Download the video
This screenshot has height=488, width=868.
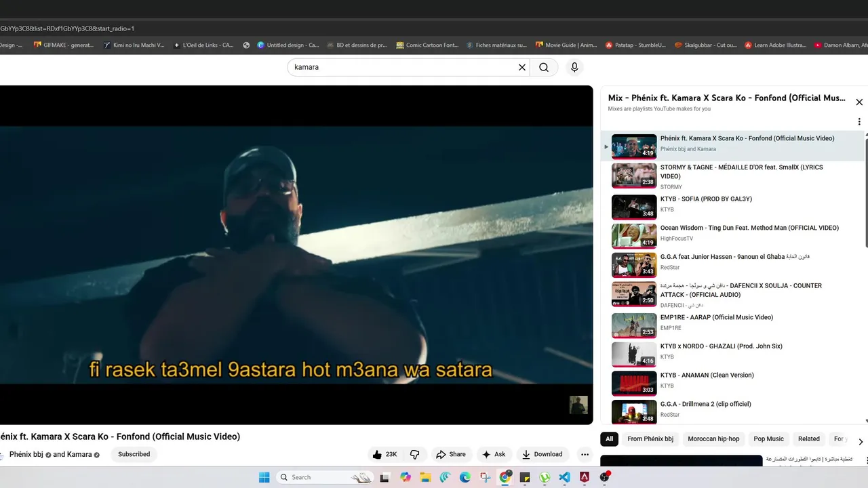[x=542, y=454]
